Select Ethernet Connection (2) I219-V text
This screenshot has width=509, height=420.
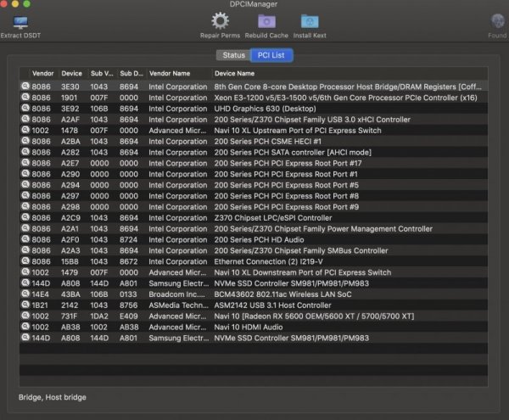[268, 261]
